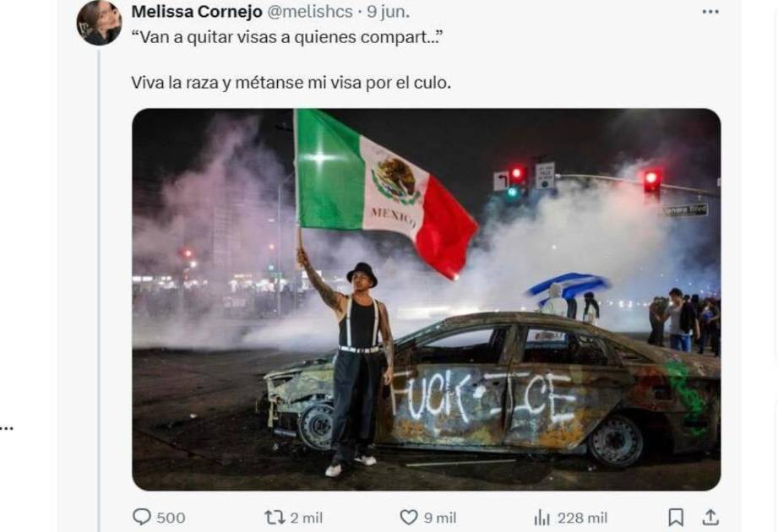Expand truncated quote "Van a quitar visas"
The image size is (778, 532).
pos(287,37)
